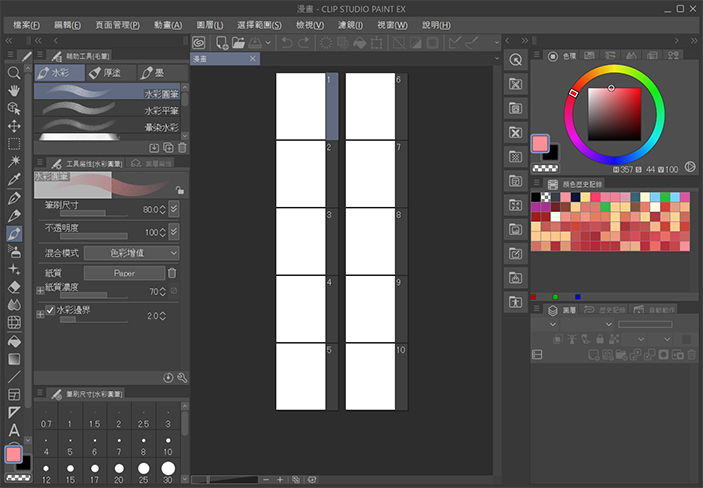This screenshot has width=703, height=488.
Task: Select the Move layer tool
Action: tap(14, 126)
